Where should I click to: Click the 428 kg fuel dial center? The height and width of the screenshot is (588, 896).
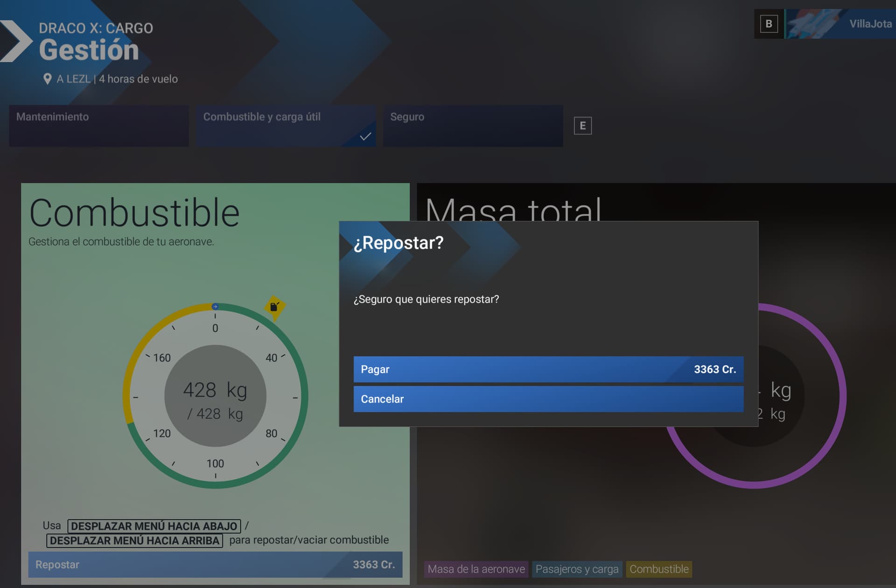tap(215, 396)
